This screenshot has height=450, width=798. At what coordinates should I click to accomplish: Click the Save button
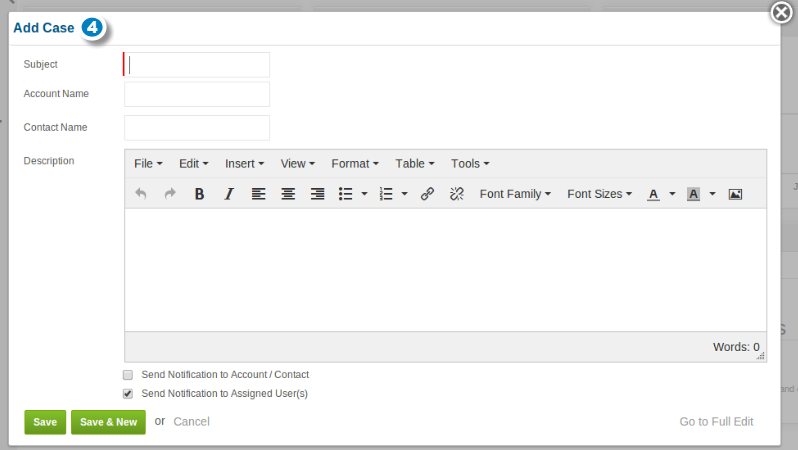45,422
